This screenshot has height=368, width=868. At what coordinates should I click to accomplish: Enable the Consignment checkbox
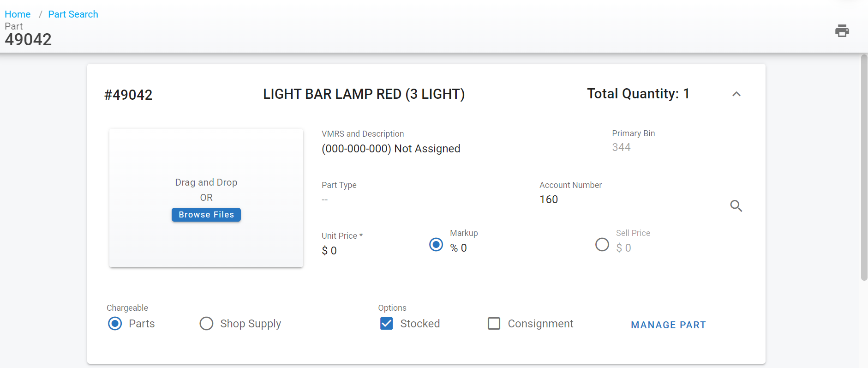tap(494, 324)
